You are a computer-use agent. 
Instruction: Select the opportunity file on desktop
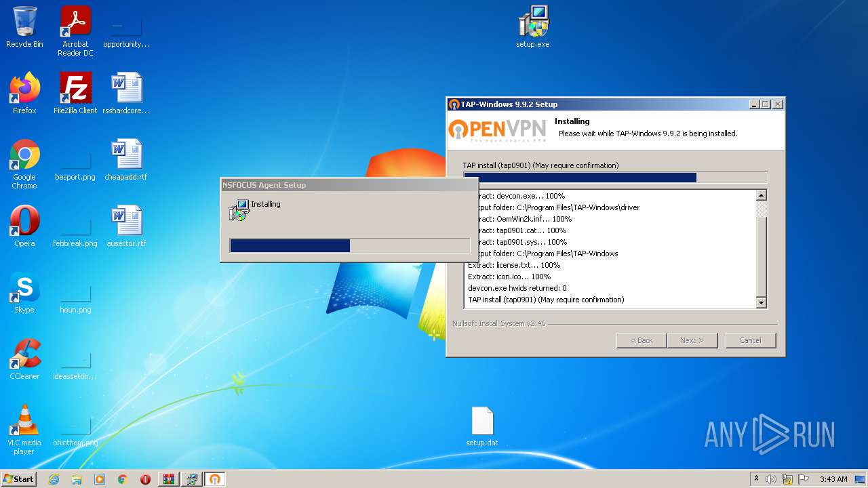coord(126,31)
